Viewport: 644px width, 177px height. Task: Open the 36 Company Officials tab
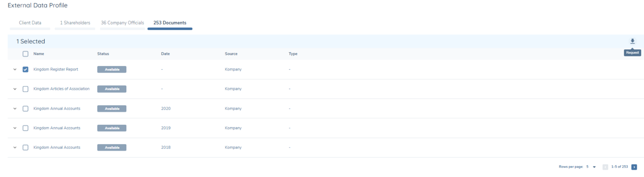[122, 23]
